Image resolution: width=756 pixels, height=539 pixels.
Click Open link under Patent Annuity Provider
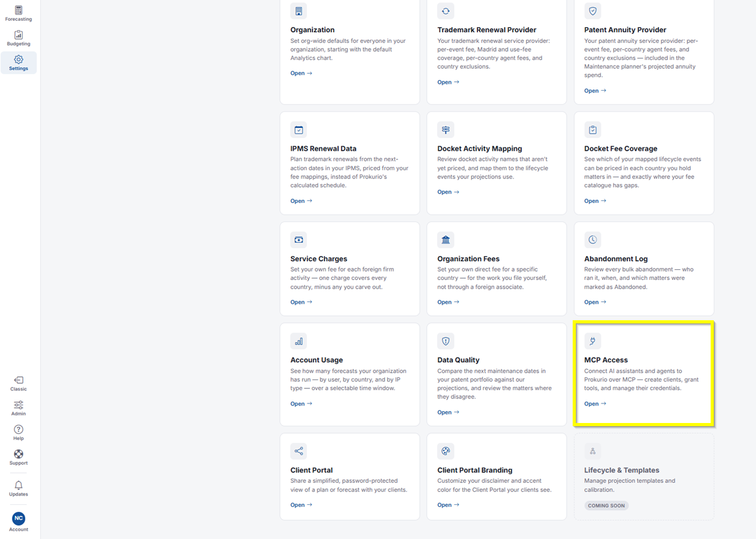(x=595, y=91)
